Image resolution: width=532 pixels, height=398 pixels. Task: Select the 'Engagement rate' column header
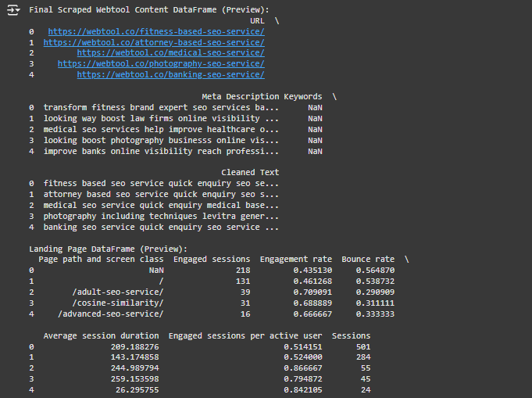296,260
